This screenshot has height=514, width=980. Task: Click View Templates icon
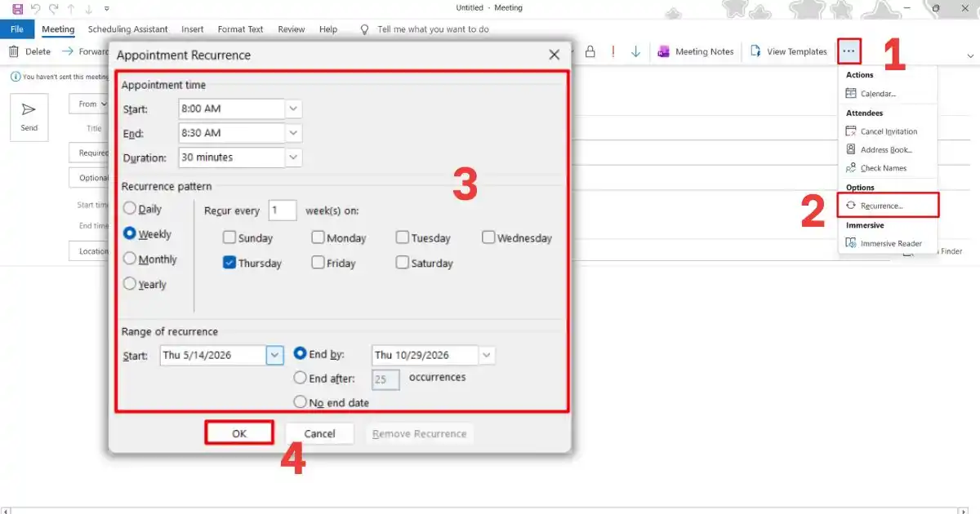click(755, 51)
